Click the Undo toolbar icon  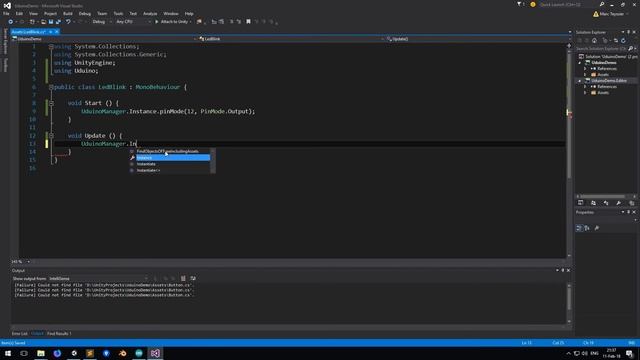point(68,22)
